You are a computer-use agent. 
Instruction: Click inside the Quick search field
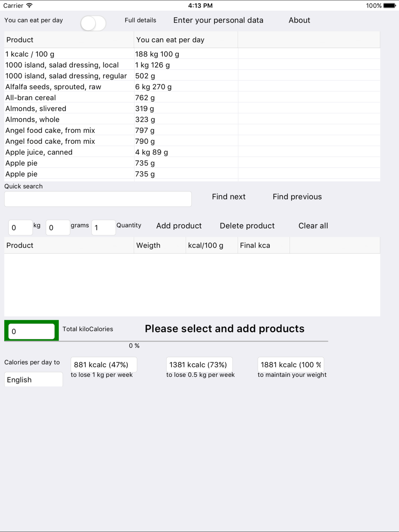[98, 199]
